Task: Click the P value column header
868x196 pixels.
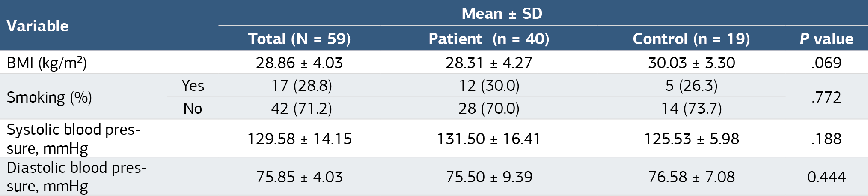Action: (826, 39)
